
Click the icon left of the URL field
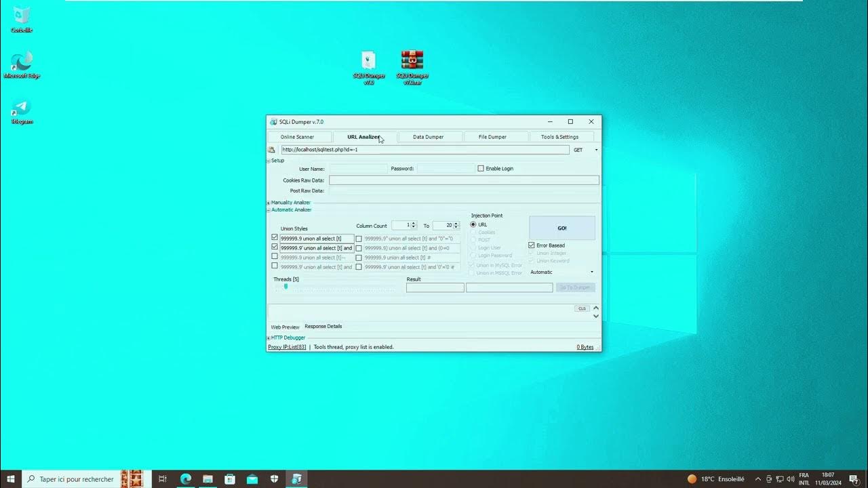click(x=272, y=150)
